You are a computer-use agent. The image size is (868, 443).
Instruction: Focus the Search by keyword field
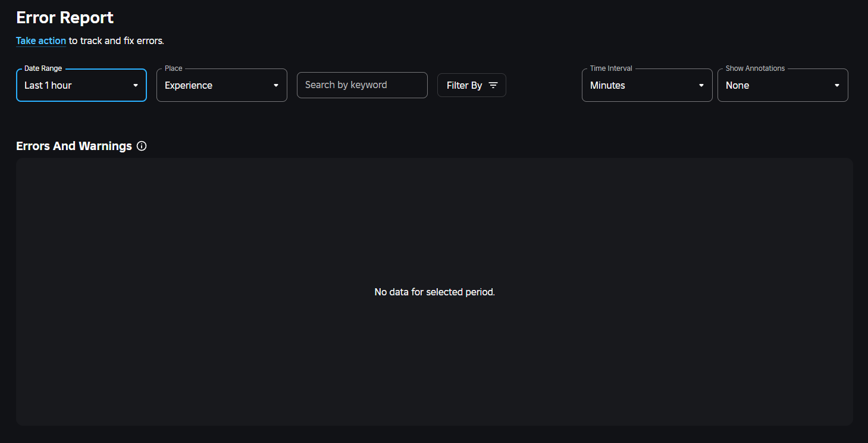[362, 85]
